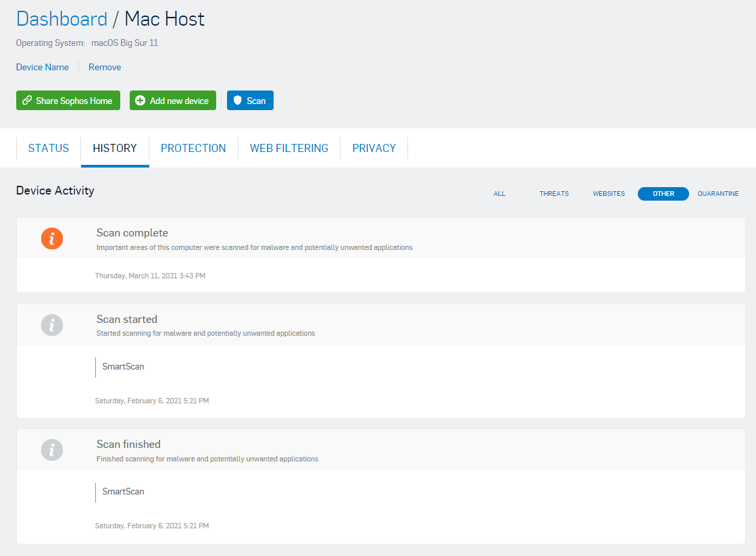The width and height of the screenshot is (756, 556).
Task: Go back to Dashboard via breadcrumb link
Action: [61, 19]
